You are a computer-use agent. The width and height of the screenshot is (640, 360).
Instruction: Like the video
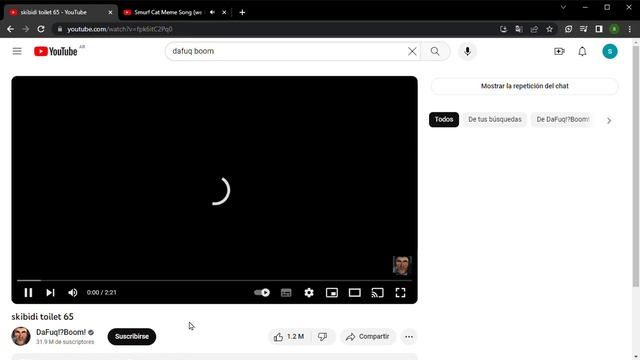289,337
